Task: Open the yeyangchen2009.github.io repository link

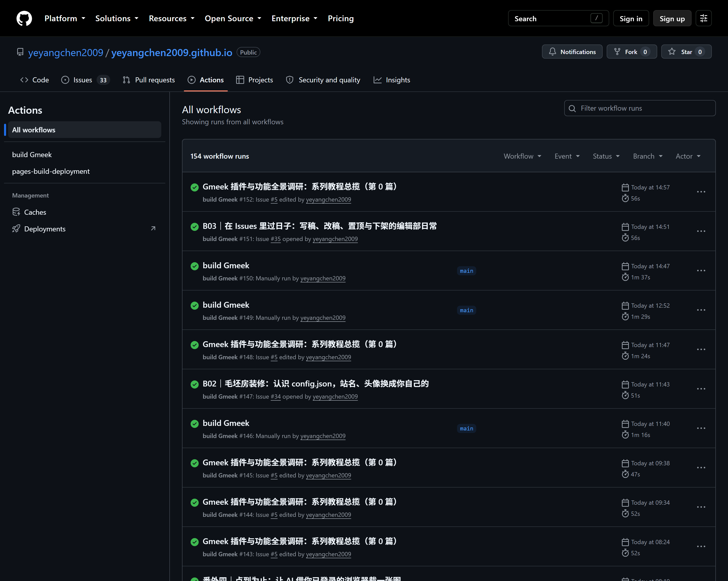Action: click(x=172, y=53)
